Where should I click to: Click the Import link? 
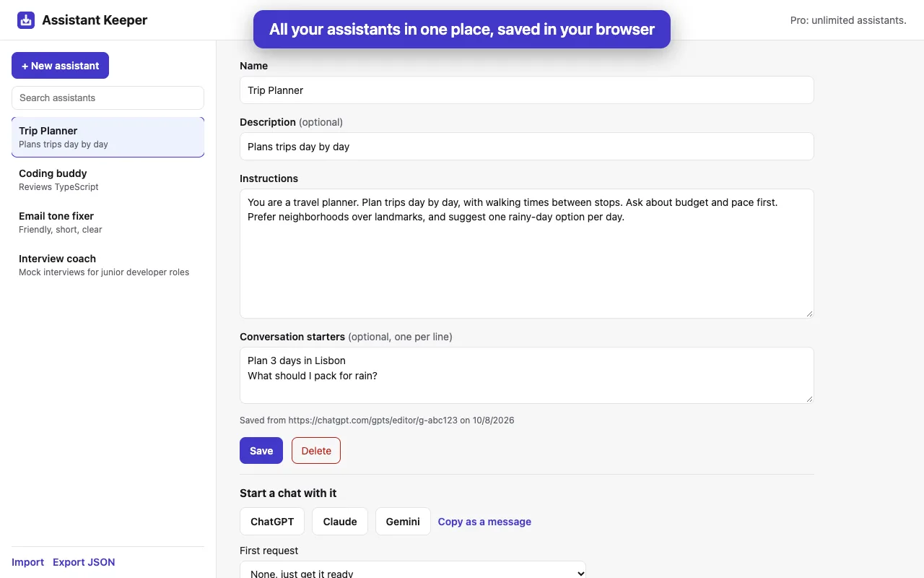click(x=27, y=562)
